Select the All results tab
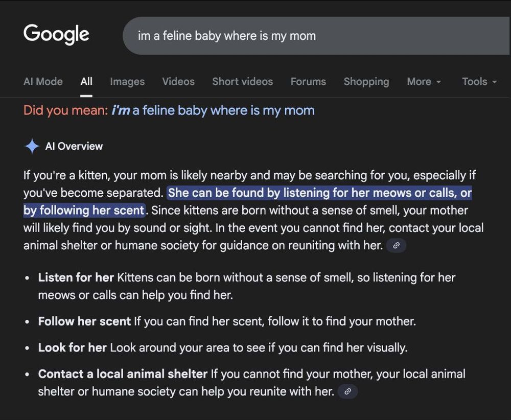 point(86,81)
